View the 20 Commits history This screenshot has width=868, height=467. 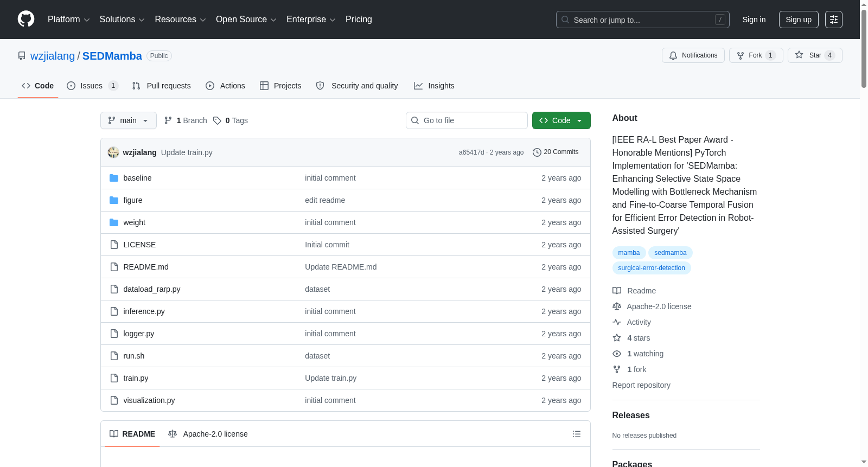(556, 152)
